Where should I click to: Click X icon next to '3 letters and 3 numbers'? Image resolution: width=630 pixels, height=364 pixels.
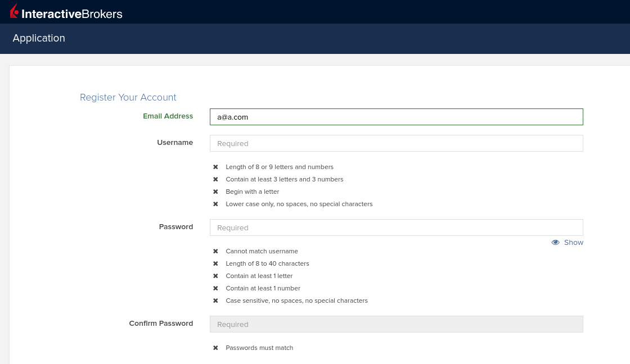click(215, 180)
